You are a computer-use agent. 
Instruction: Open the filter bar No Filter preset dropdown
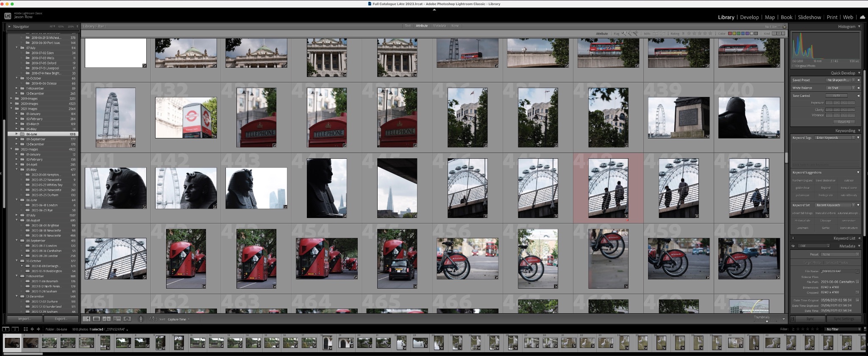coord(772,27)
